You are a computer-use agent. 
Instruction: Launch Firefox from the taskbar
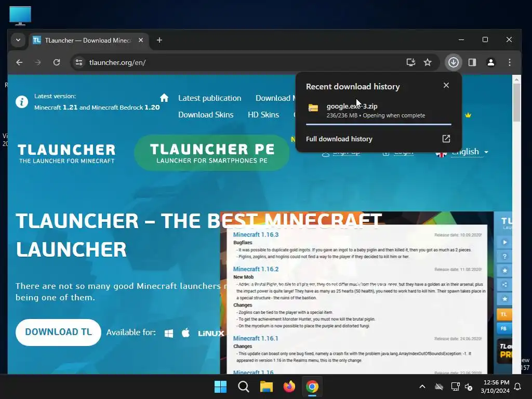289,387
